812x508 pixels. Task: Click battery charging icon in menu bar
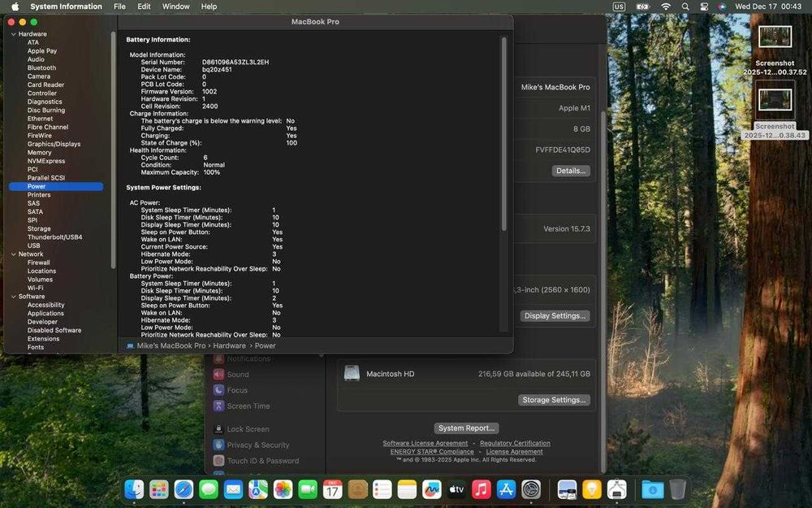click(x=642, y=7)
